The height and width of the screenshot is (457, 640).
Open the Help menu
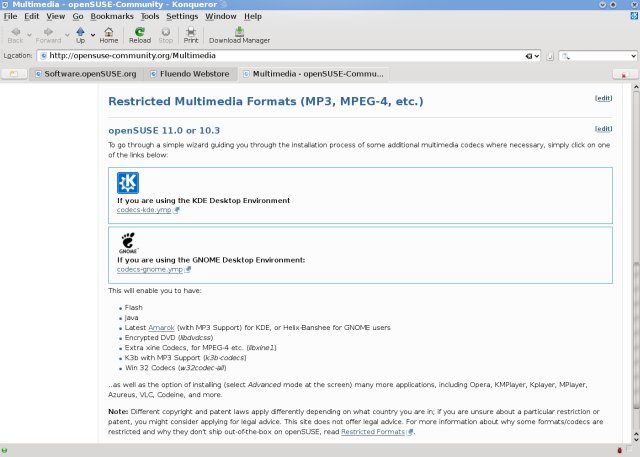click(253, 16)
